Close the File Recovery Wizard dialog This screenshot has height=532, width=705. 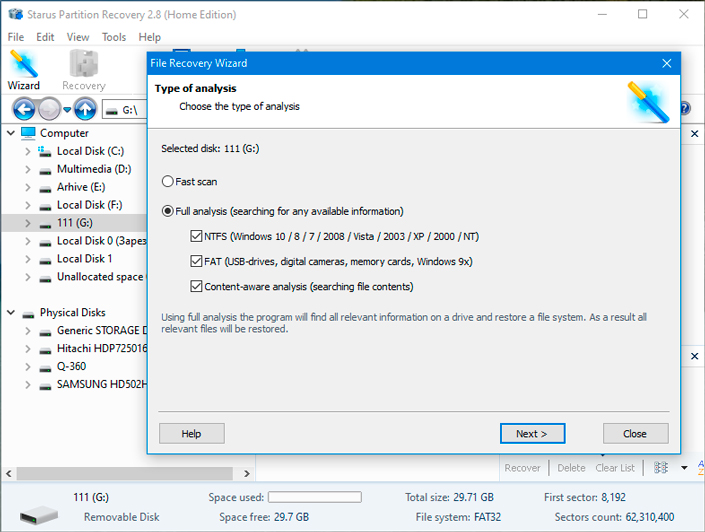coord(667,63)
